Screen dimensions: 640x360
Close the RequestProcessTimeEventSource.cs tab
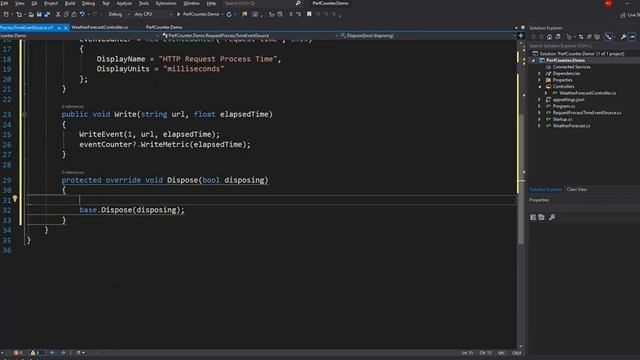pyautogui.click(x=66, y=28)
